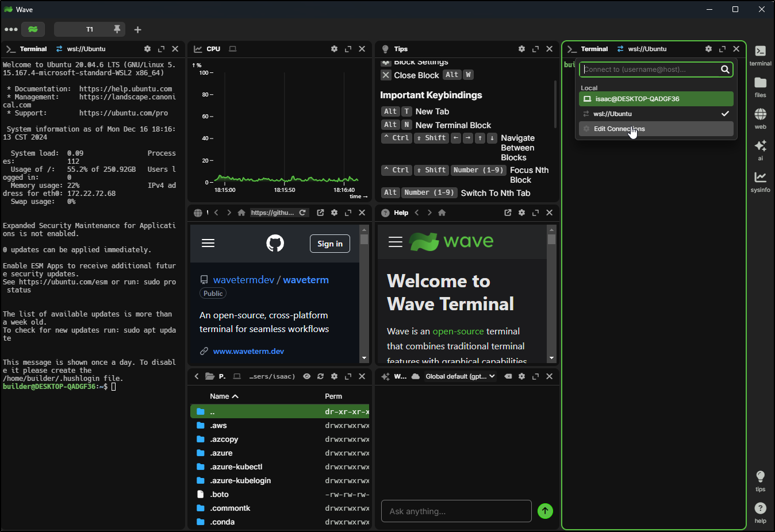Magnify the right Terminal block
775x532 pixels.
pos(722,49)
